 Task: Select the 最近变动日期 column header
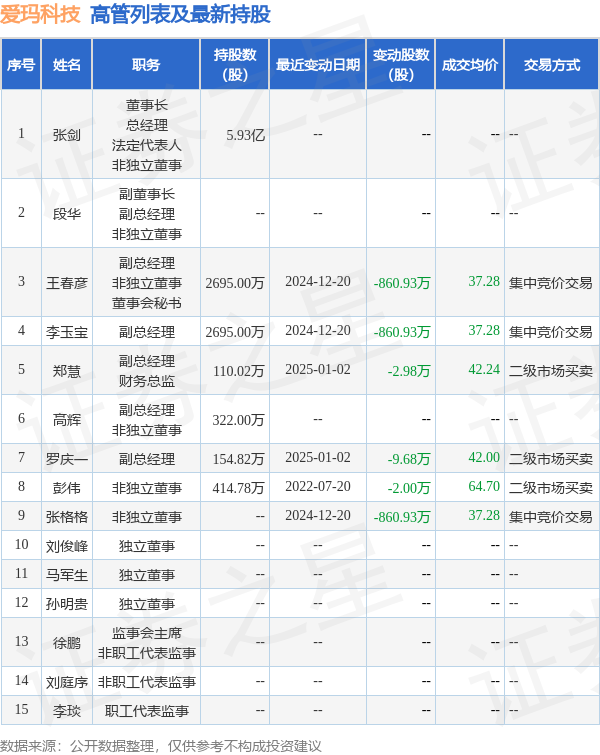pyautogui.click(x=318, y=65)
